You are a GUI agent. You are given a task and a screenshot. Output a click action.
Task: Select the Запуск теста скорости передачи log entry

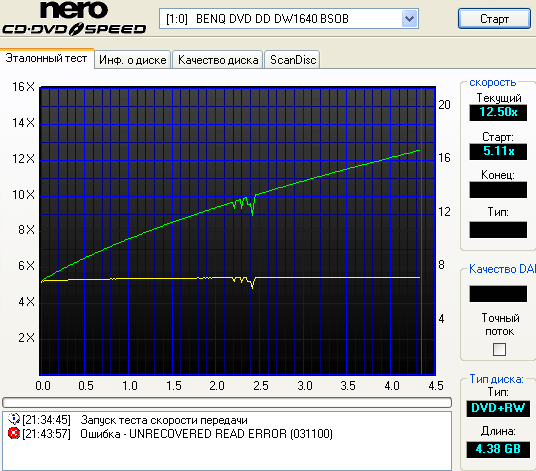click(x=164, y=420)
